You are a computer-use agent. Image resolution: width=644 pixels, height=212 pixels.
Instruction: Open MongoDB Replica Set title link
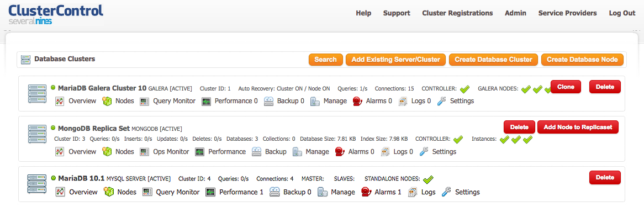94,128
